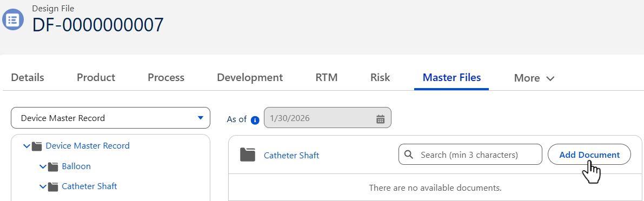Screen dimensions: 644x201
Task: Click the Catheter Shaft folder icon in document panel
Action: coord(248,155)
